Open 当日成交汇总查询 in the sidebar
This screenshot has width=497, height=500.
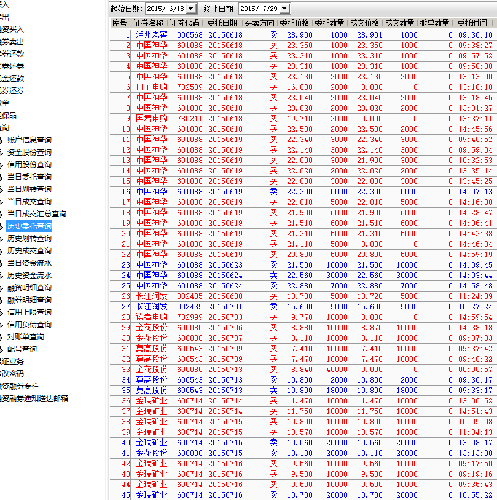tap(37, 214)
